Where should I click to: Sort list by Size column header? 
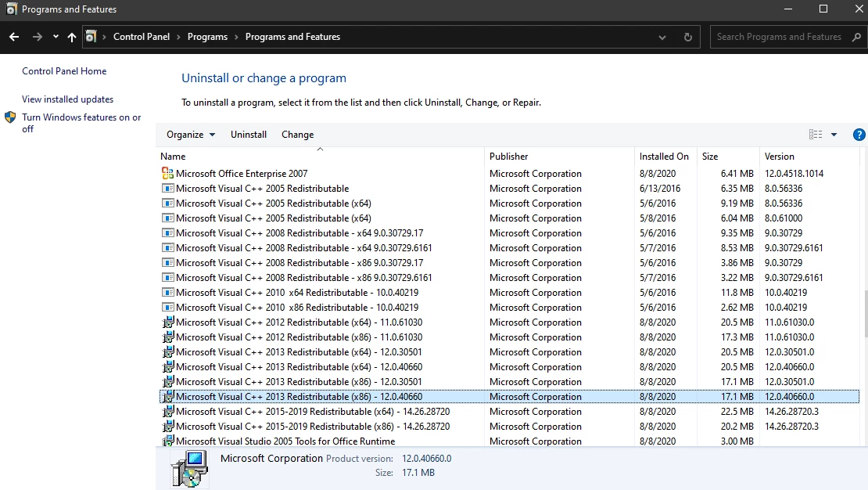coord(728,157)
